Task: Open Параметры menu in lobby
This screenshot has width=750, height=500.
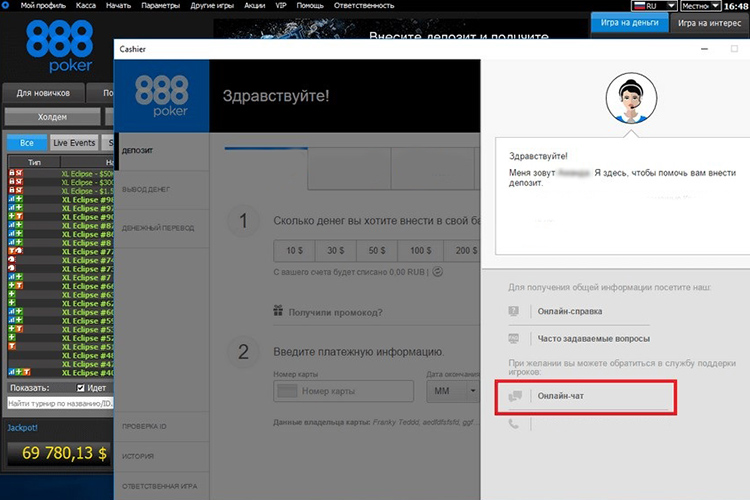Action: (x=160, y=6)
